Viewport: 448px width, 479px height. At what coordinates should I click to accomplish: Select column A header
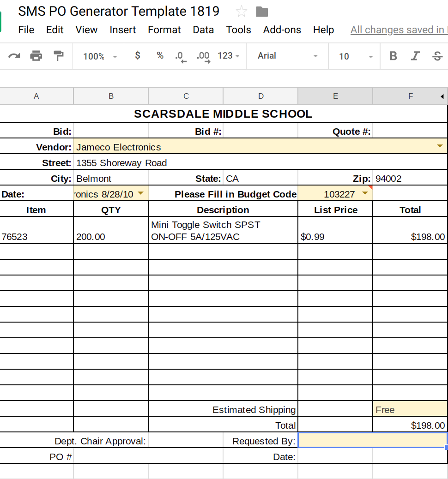[36, 96]
